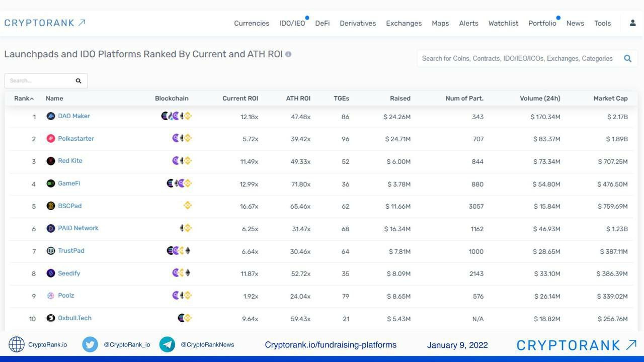644x362 pixels.
Task: Open the Alerts menu item
Action: tap(469, 23)
